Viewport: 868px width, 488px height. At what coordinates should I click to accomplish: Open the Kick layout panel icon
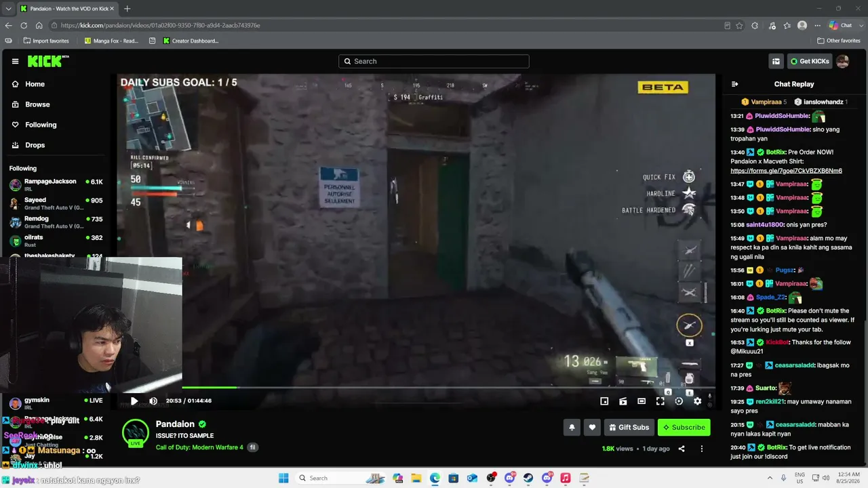click(x=776, y=61)
